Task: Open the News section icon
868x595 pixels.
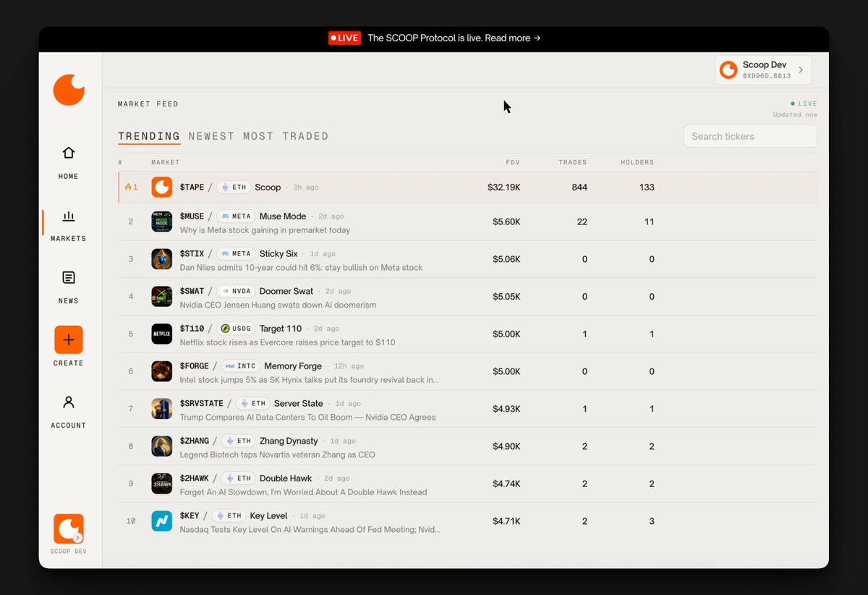Action: [69, 278]
